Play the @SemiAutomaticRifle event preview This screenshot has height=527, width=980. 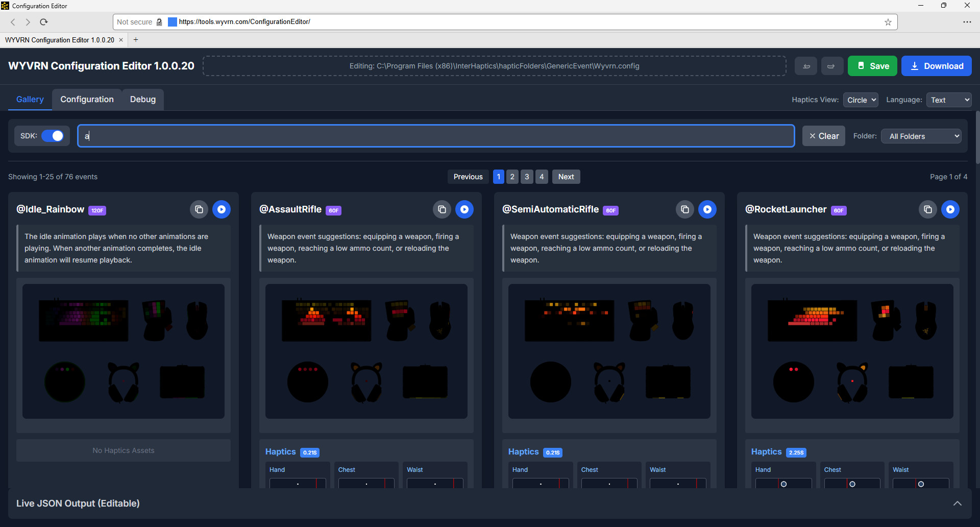pyautogui.click(x=707, y=209)
